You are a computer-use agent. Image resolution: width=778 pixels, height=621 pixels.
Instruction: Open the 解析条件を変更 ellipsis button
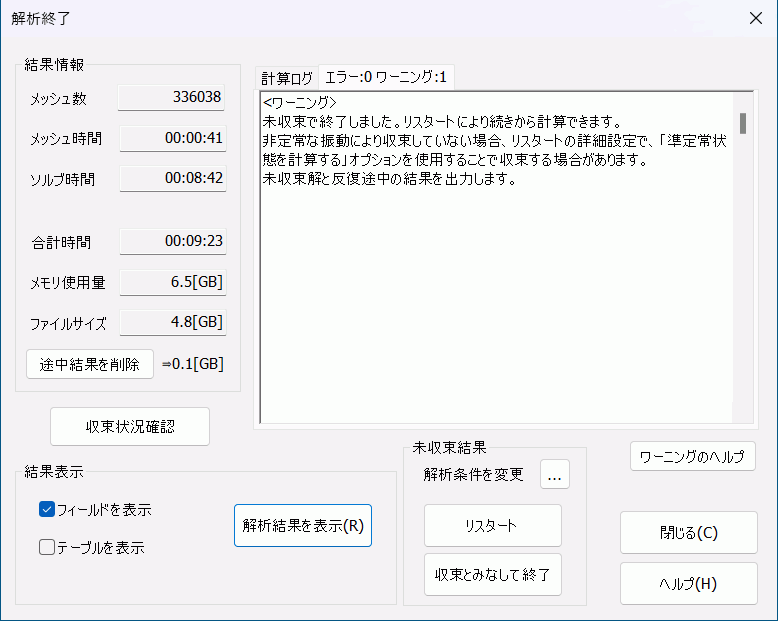tap(555, 475)
